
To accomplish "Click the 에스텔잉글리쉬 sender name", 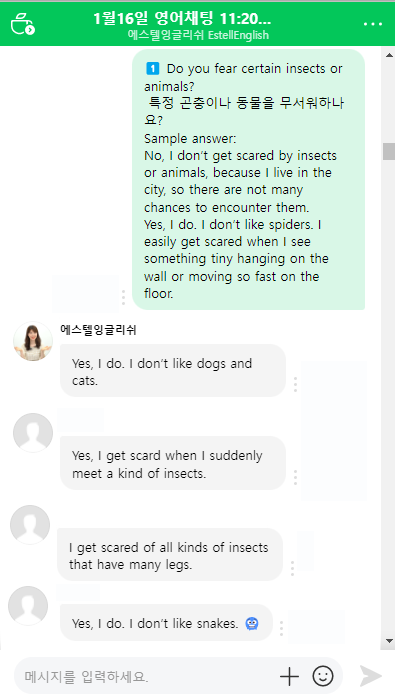I will (x=98, y=330).
